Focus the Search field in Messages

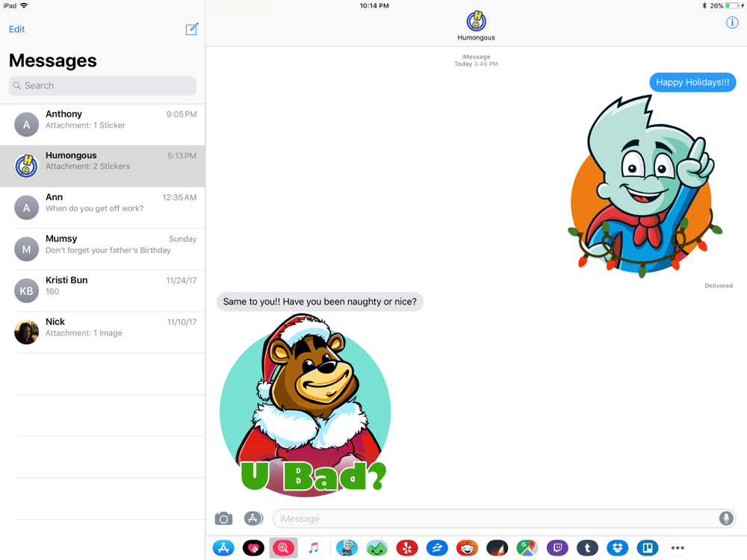click(x=102, y=86)
